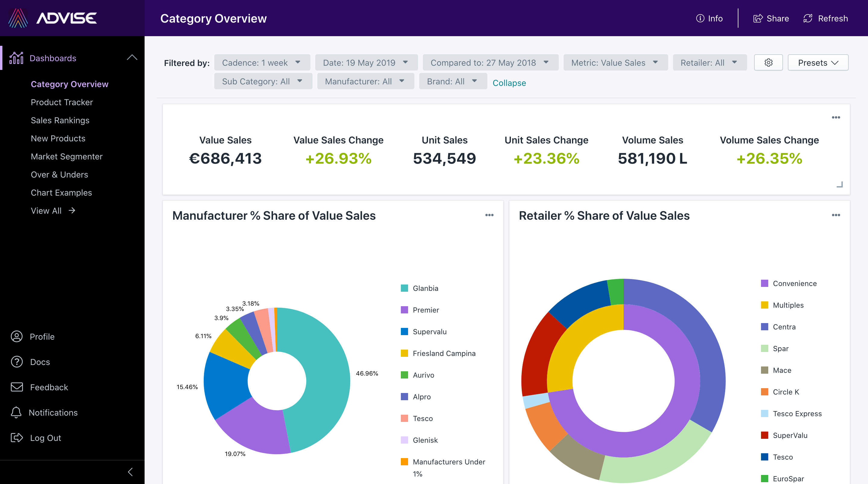Open the Docs help icon
The width and height of the screenshot is (868, 484).
[17, 362]
